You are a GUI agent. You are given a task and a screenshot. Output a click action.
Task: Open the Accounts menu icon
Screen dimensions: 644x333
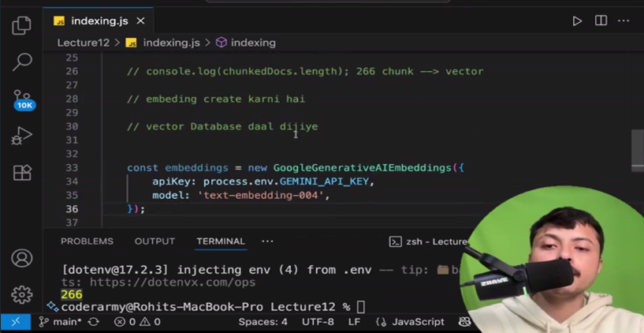tap(22, 258)
